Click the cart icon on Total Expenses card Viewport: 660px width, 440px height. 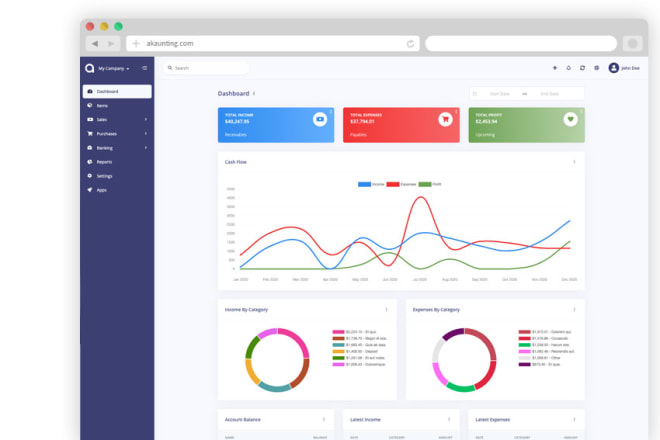click(x=445, y=119)
